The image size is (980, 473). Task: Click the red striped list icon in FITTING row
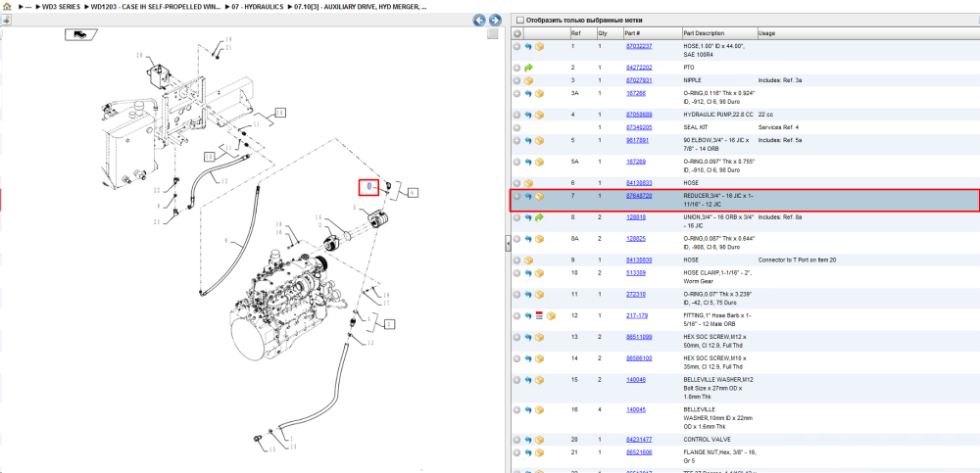coord(539,316)
